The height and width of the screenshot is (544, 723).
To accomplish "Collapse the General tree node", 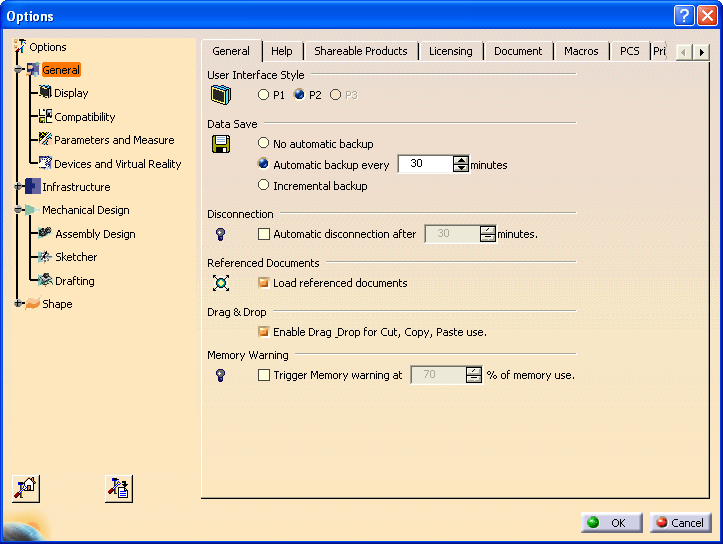I will (x=17, y=70).
